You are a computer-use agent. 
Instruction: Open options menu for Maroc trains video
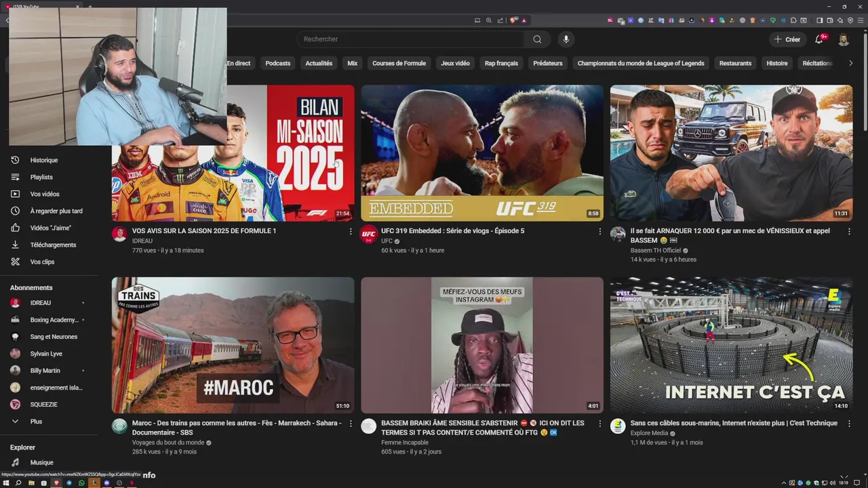click(351, 424)
